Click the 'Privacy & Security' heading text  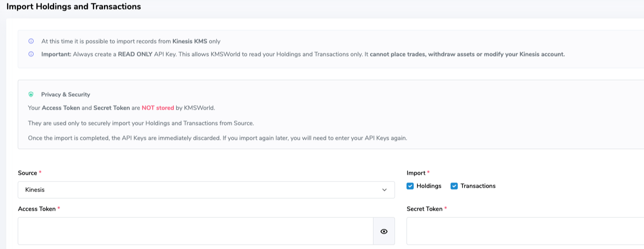click(66, 94)
